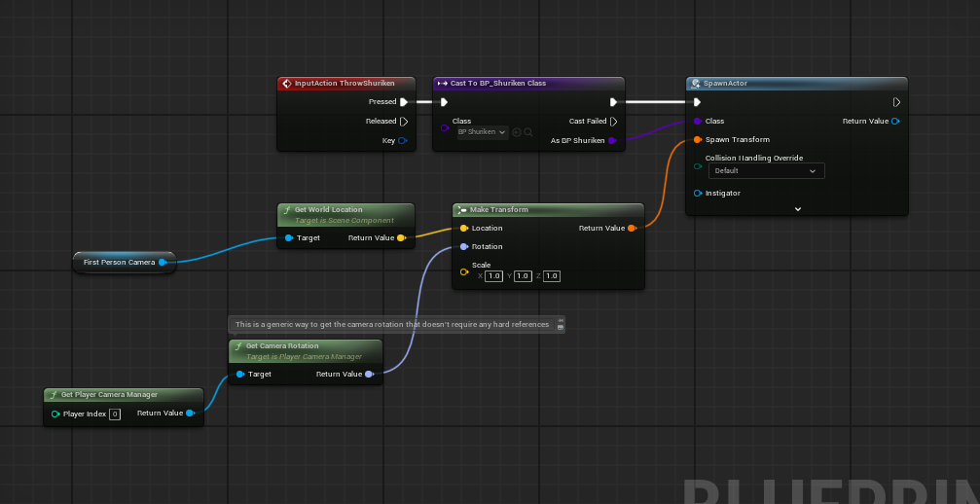Open the Collision Handling Override dropdown
980x504 pixels.
765,170
